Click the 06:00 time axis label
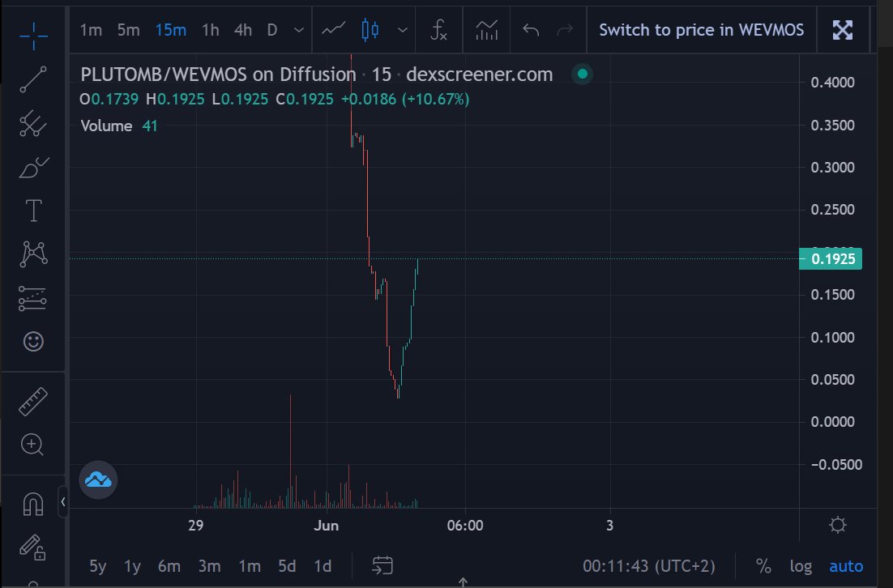Image resolution: width=893 pixels, height=588 pixels. (x=464, y=526)
